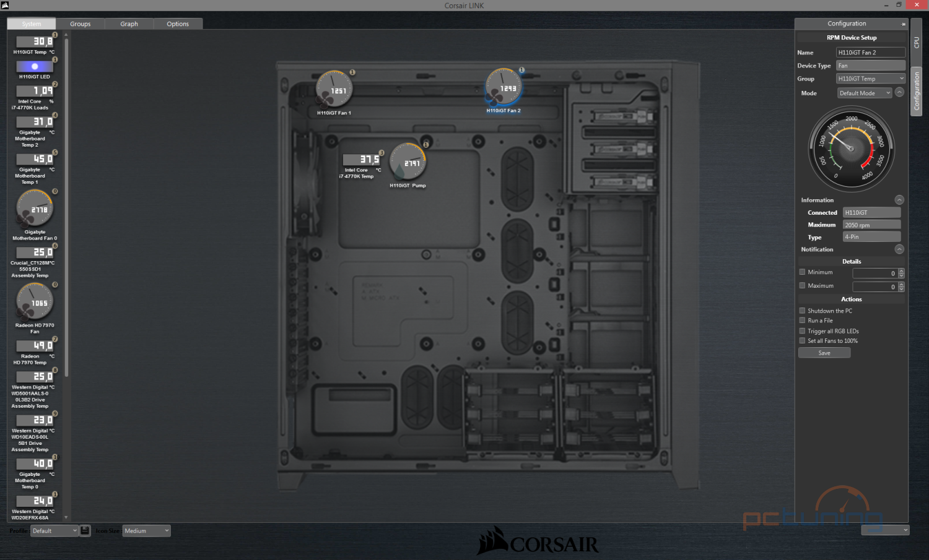The image size is (929, 560).
Task: Select the Crucial SSD Assembly Temp sensor
Action: pyautogui.click(x=34, y=252)
